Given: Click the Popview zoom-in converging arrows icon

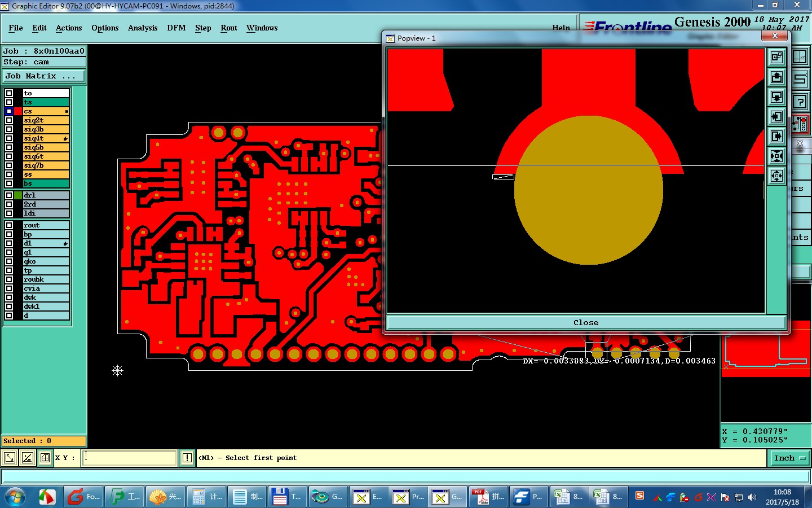Looking at the screenshot, I should (777, 156).
